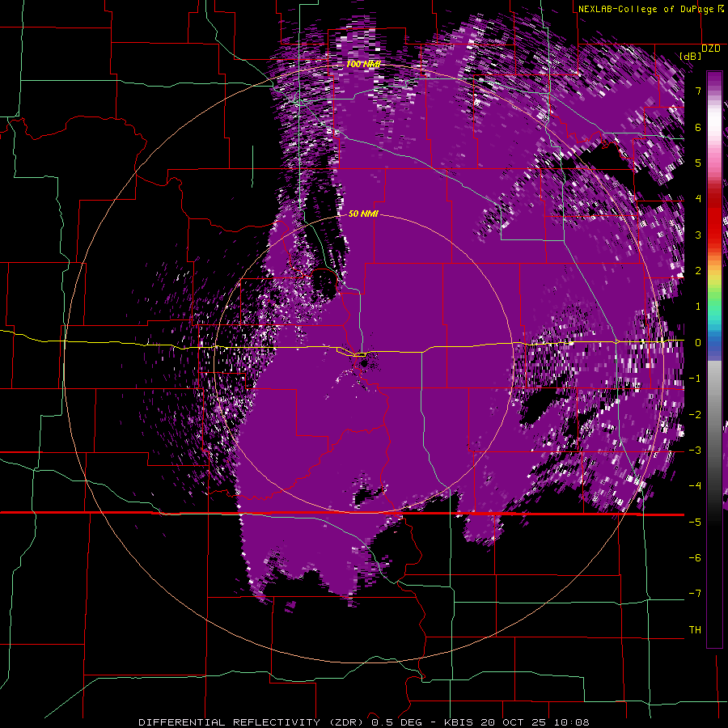Click the 4 value on color scale
Viewport: 728px width, 728px height.
(698, 199)
